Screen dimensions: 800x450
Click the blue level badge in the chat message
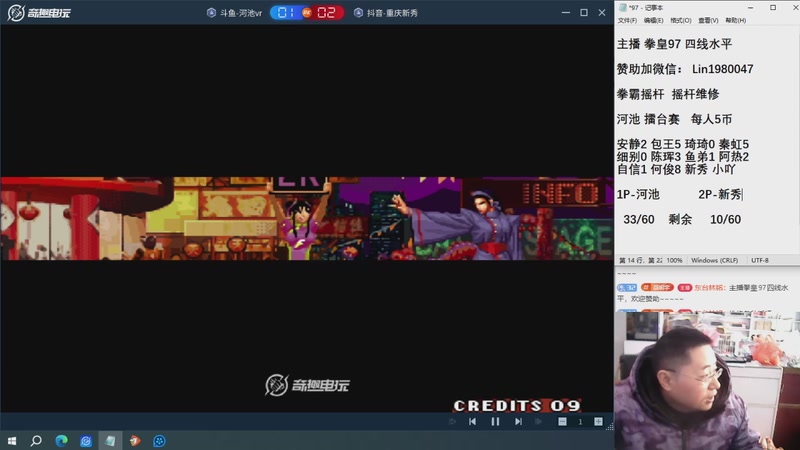pyautogui.click(x=627, y=288)
